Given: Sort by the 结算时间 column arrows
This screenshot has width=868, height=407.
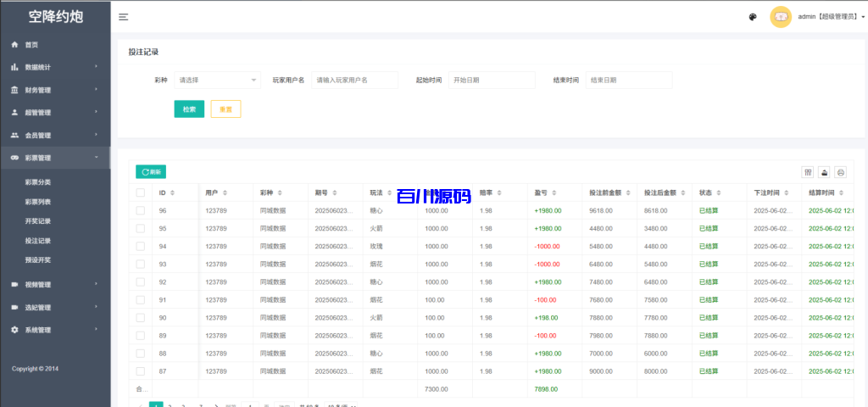Looking at the screenshot, I should (842, 192).
